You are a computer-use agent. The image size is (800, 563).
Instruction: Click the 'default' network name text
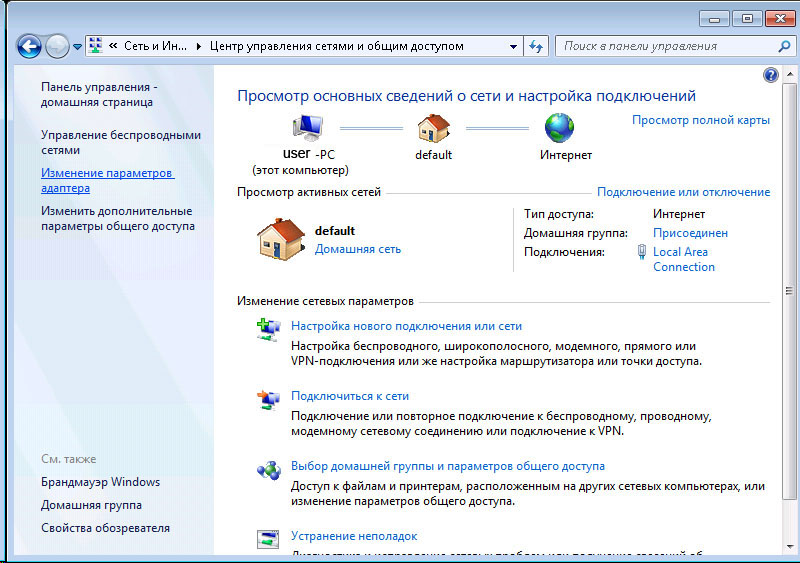coord(335,231)
